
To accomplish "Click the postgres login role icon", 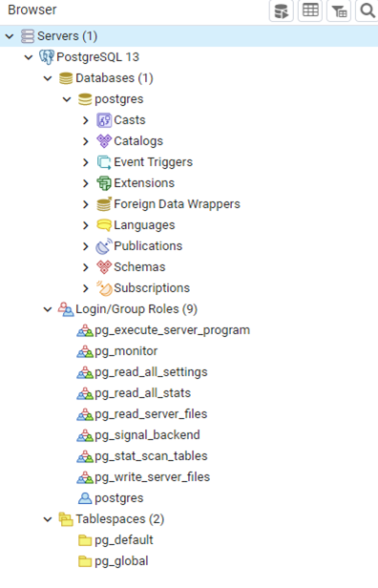I will pos(85,498).
